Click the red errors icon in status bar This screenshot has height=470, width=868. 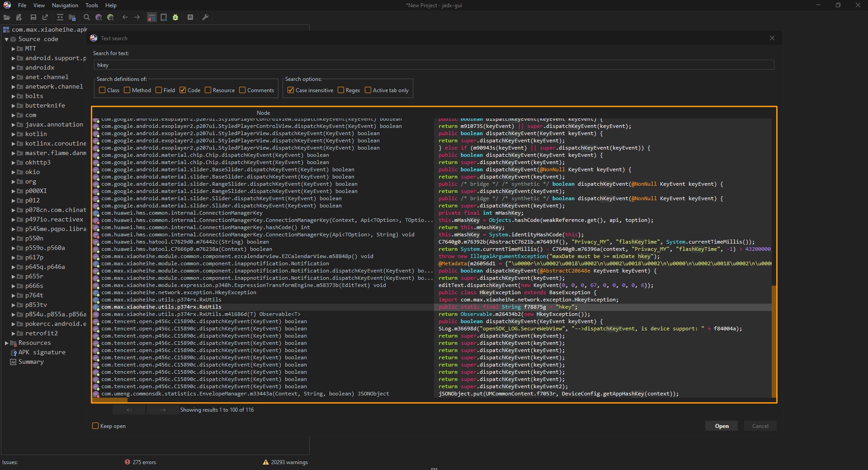tap(127, 462)
